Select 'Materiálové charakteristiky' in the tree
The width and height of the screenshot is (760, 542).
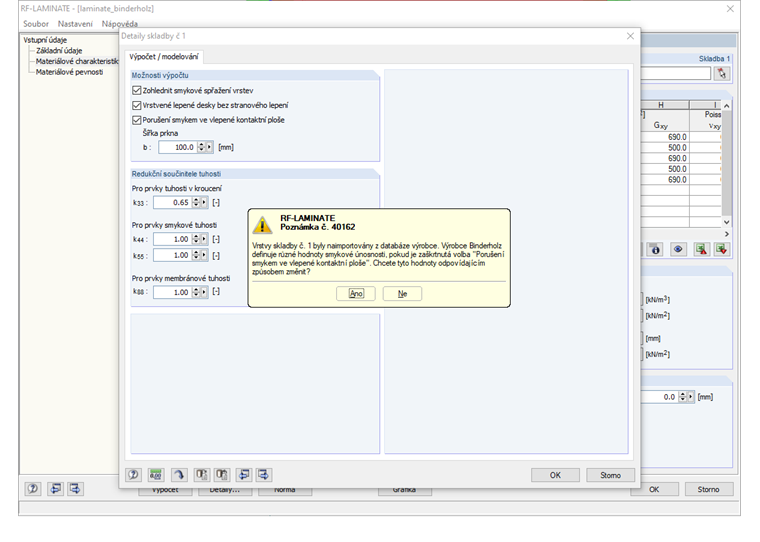tap(77, 61)
